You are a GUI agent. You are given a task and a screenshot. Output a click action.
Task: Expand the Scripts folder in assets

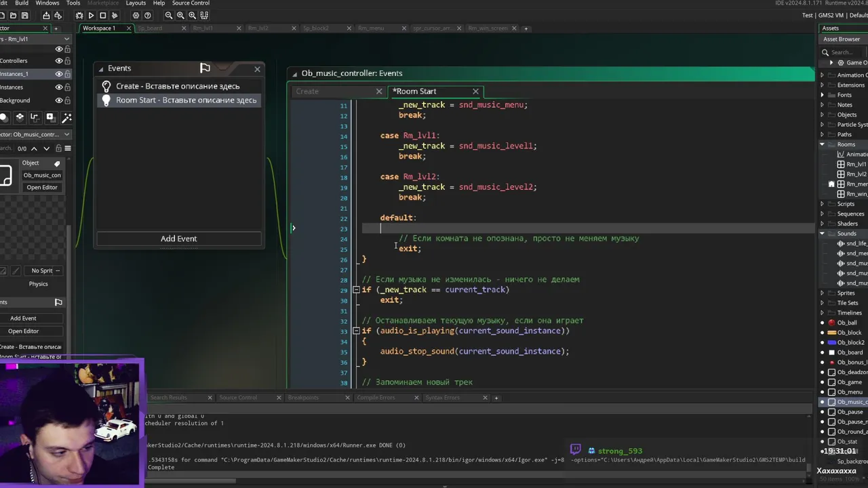point(823,204)
